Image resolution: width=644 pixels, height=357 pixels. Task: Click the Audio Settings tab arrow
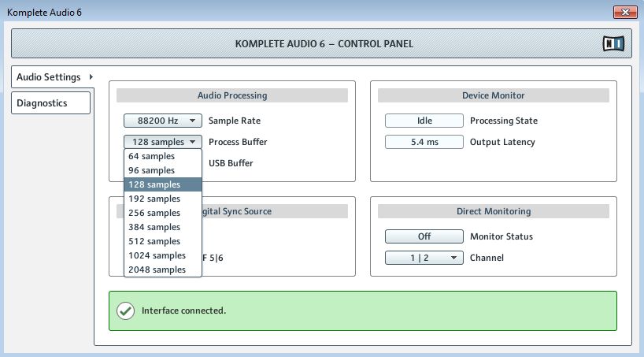pos(91,77)
